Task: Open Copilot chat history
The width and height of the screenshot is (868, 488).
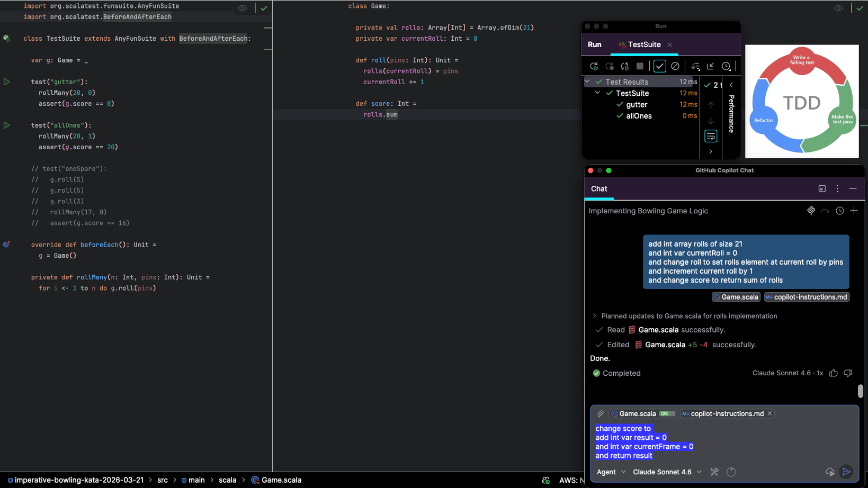Action: (839, 211)
